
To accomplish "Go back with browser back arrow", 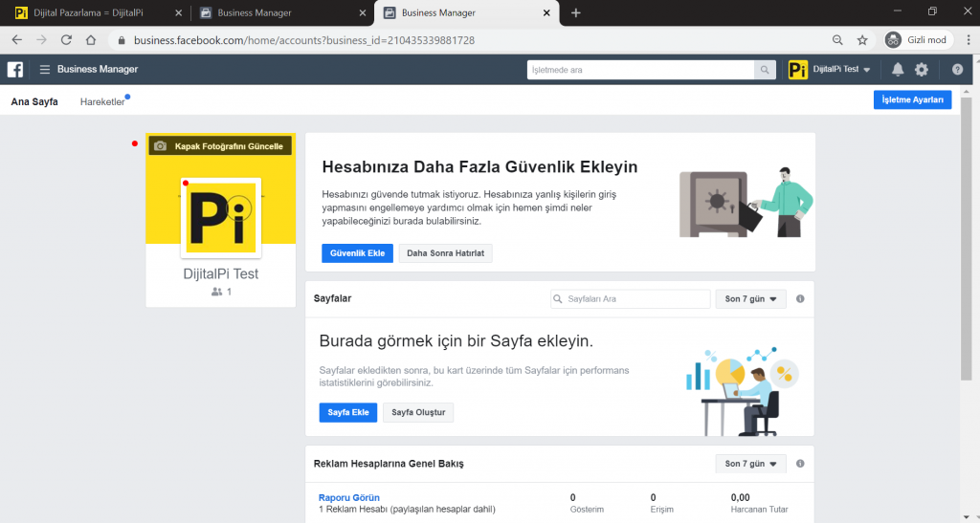I will (17, 40).
